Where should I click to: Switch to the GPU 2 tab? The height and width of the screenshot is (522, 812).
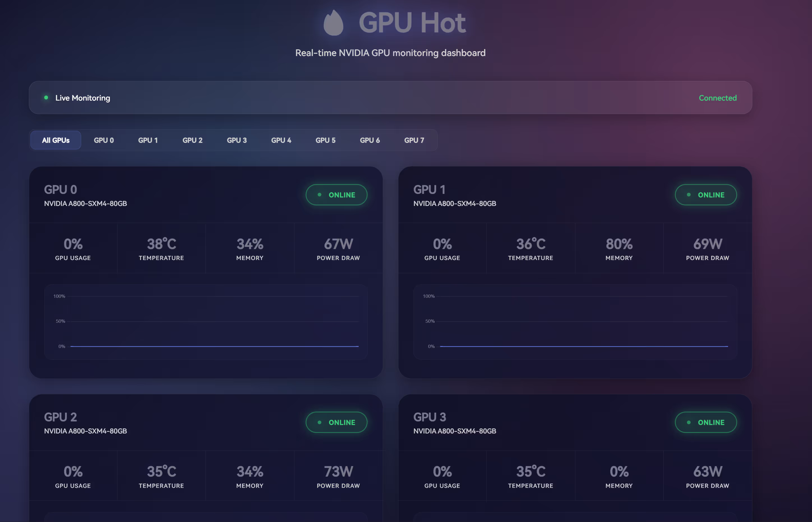192,140
